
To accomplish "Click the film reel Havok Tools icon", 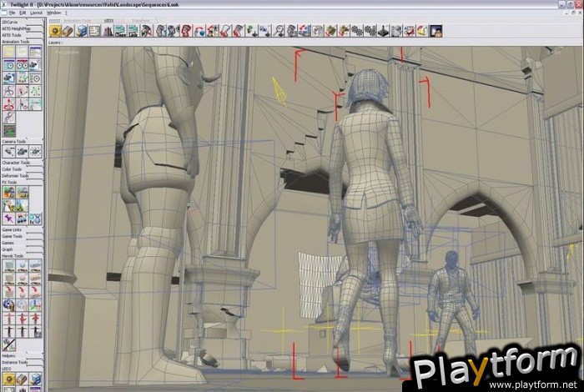I will point(9,305).
